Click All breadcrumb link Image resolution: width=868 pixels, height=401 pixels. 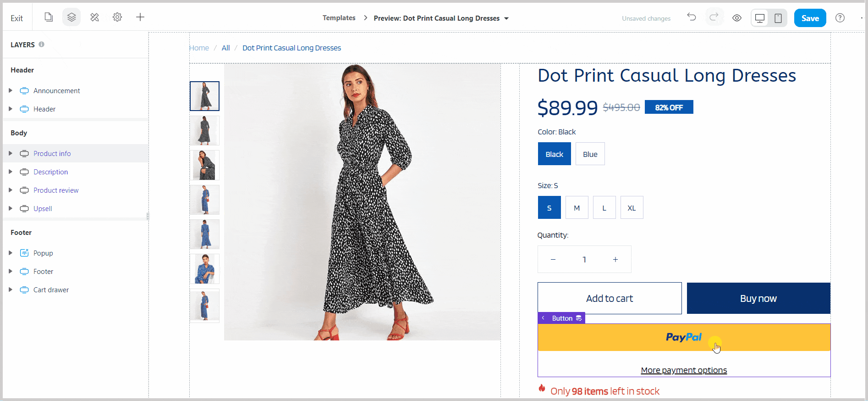(226, 48)
